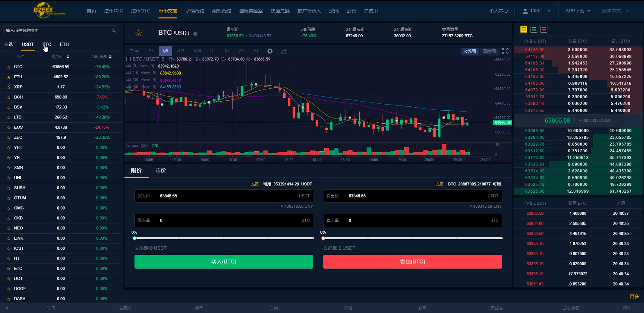Toggle favorite star for DOGE row
This screenshot has width=644, height=313.
[9, 289]
